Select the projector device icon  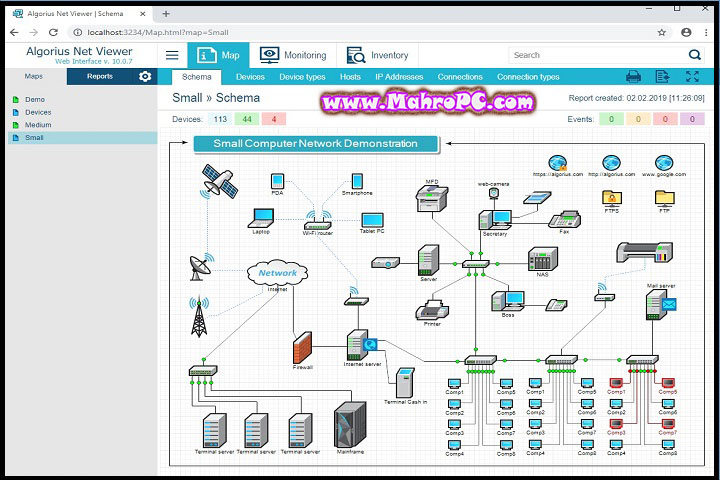385,263
